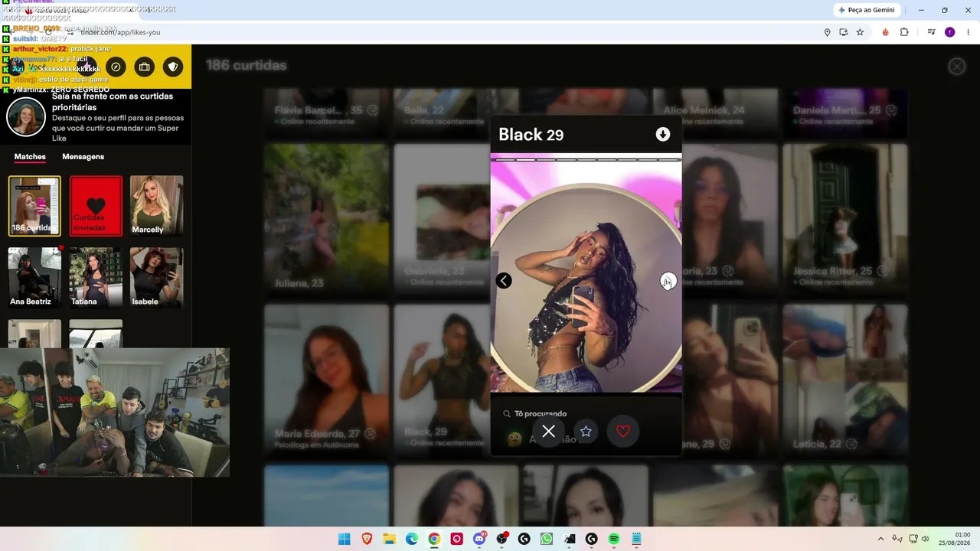Launch Brave browser from taskbar
The width and height of the screenshot is (980, 551).
[367, 540]
